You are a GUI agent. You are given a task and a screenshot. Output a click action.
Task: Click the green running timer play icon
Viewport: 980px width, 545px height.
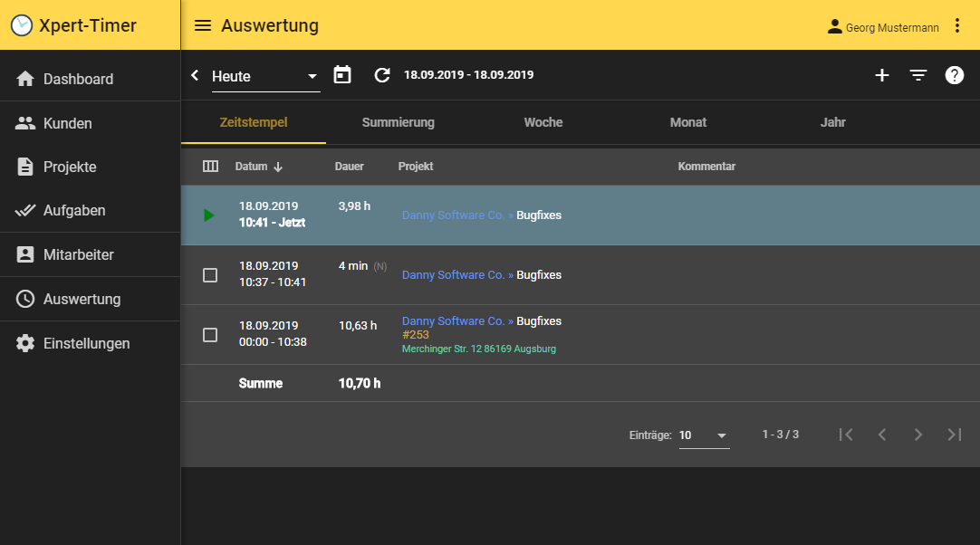(x=209, y=215)
